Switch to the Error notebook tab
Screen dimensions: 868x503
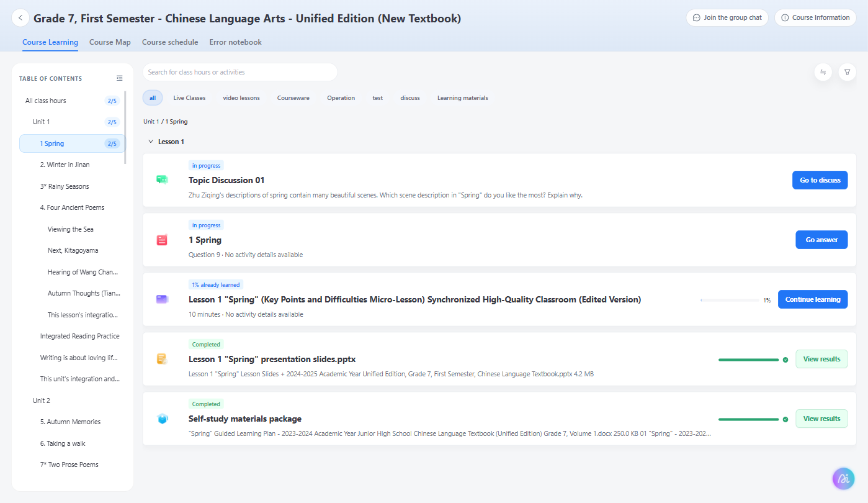[236, 42]
